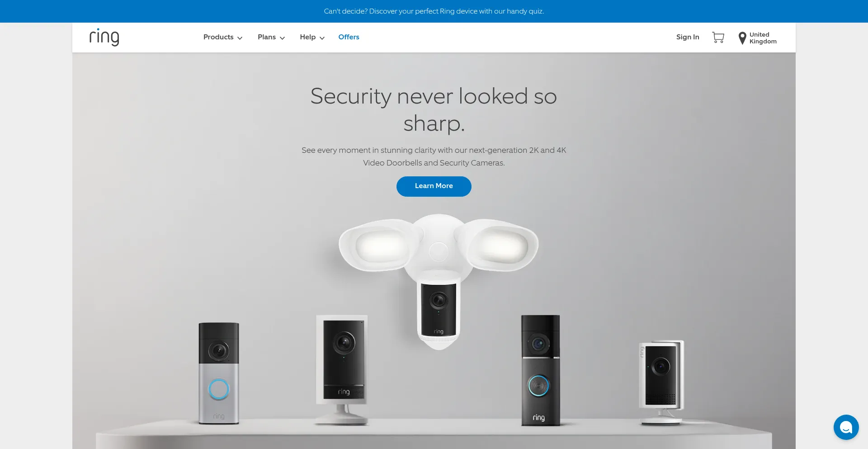The width and height of the screenshot is (868, 449).
Task: Click the Sign In link
Action: [x=688, y=37]
